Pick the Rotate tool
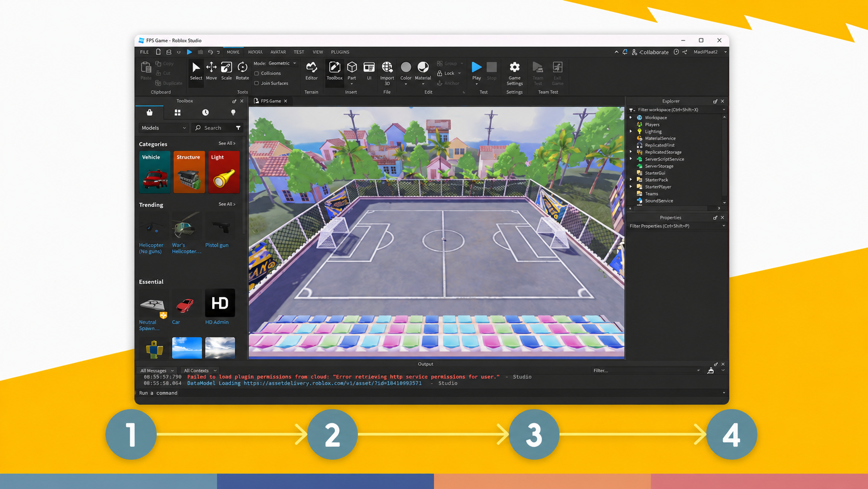868x489 pixels. [x=242, y=71]
